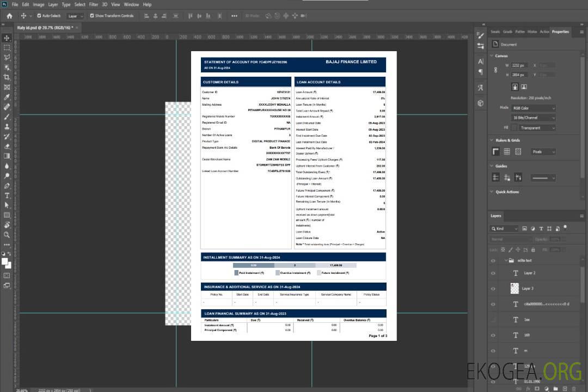Viewport: 588px width, 392px height.
Task: Select portrait canvas orientation button
Action: (515, 87)
